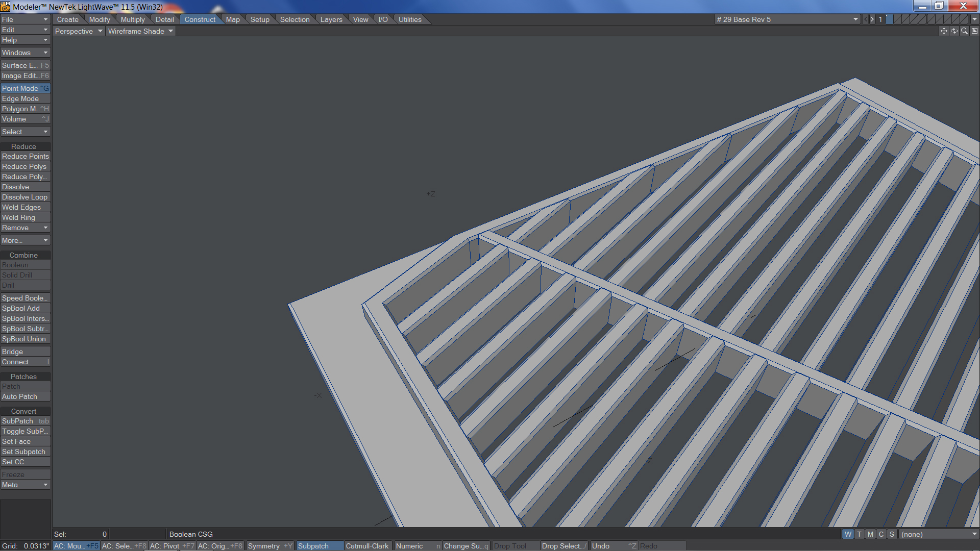Open Numeric panel button
Screen dimensions: 980x551
point(418,546)
